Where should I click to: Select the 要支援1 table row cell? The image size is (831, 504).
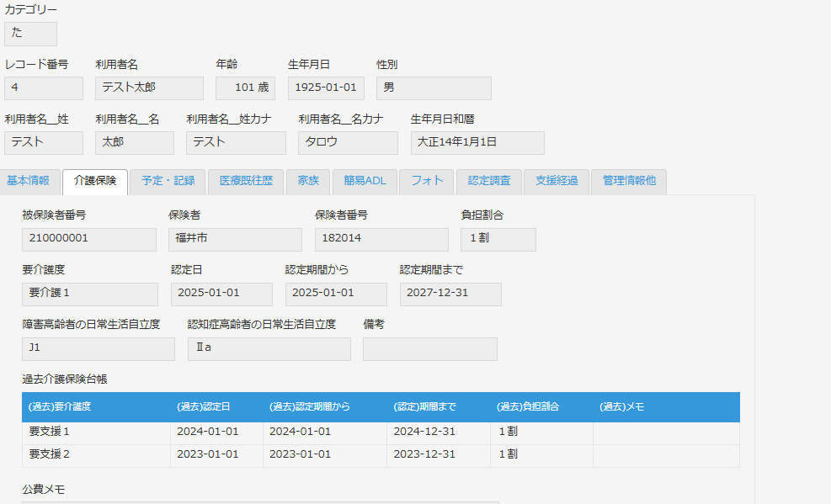pos(96,432)
